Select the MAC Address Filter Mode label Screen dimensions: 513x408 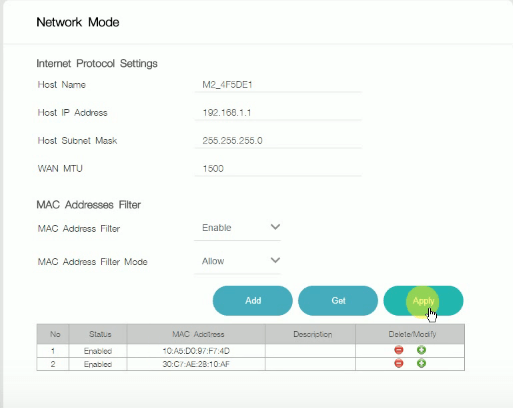(x=92, y=262)
